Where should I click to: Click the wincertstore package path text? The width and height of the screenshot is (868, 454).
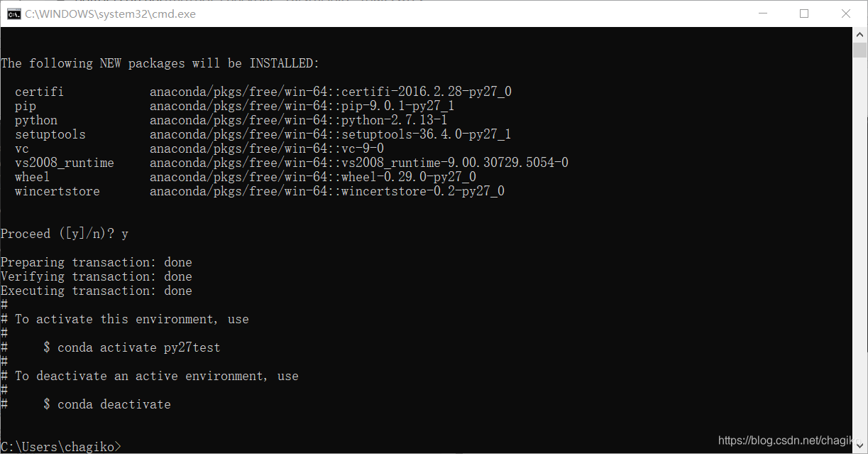(326, 190)
